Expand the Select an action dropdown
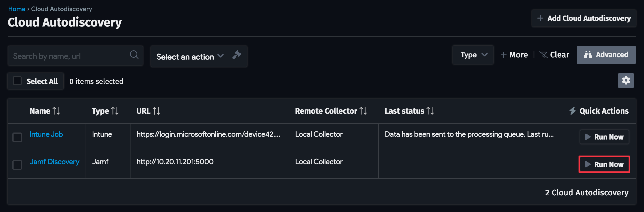The image size is (644, 212). click(x=189, y=57)
